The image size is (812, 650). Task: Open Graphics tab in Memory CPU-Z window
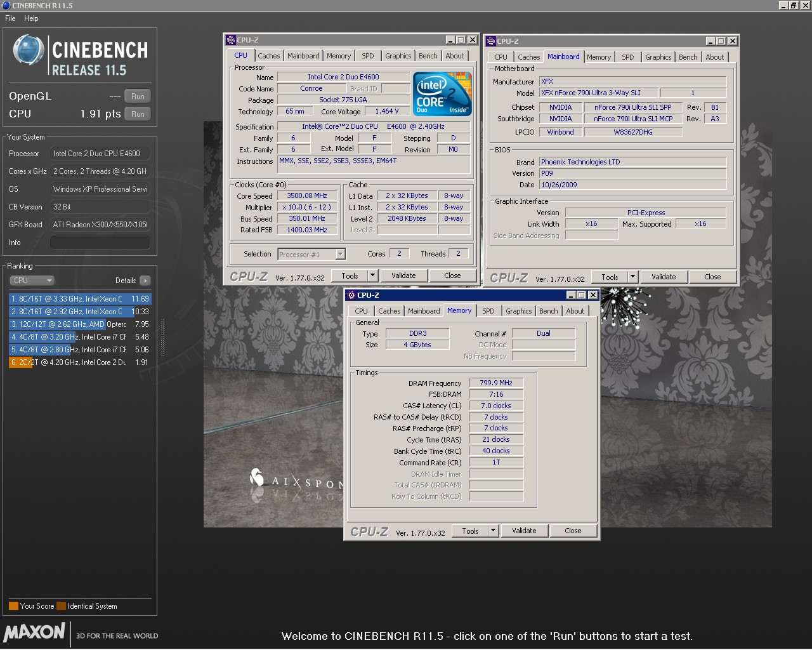pos(519,311)
